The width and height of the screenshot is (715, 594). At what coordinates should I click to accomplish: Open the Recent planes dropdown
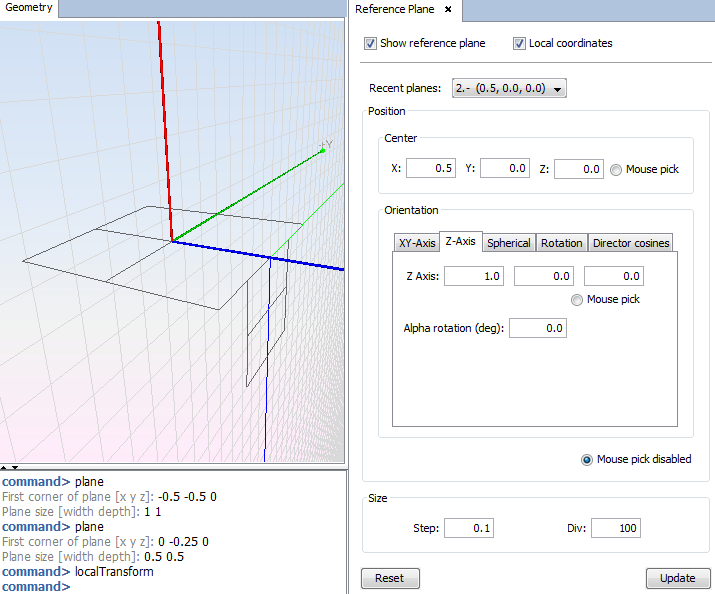tap(510, 88)
